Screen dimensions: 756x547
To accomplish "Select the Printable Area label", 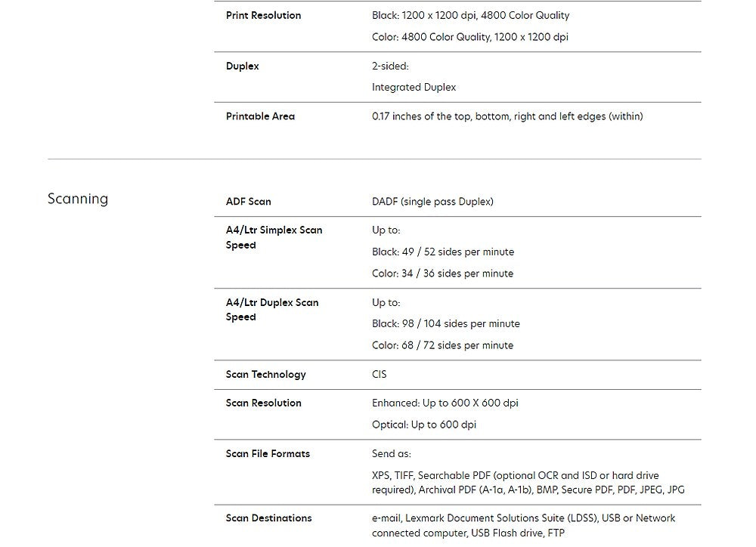I will (260, 116).
